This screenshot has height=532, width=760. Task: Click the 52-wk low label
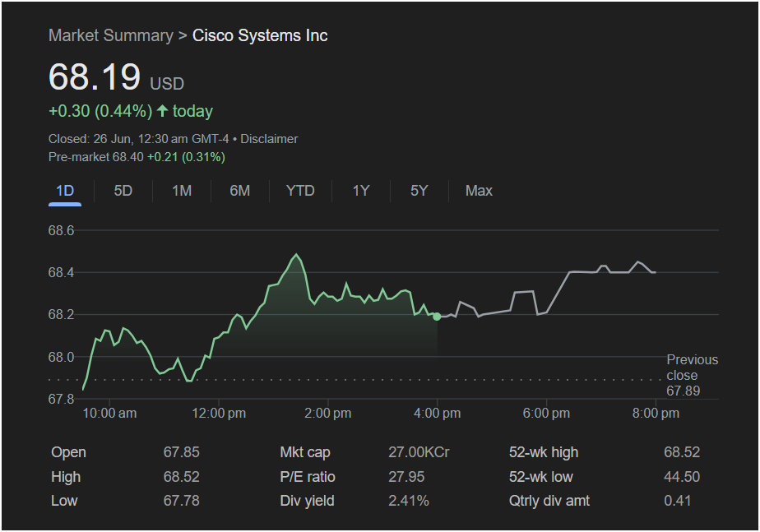(x=541, y=477)
